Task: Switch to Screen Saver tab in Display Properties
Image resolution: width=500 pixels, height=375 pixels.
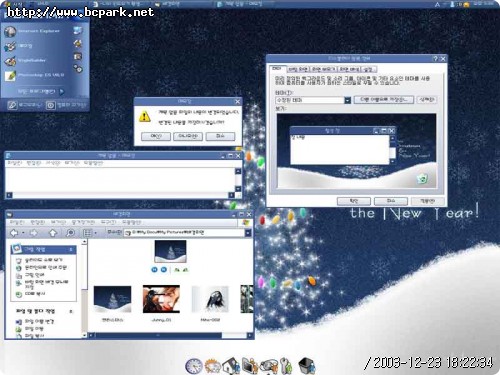Action: [x=323, y=69]
